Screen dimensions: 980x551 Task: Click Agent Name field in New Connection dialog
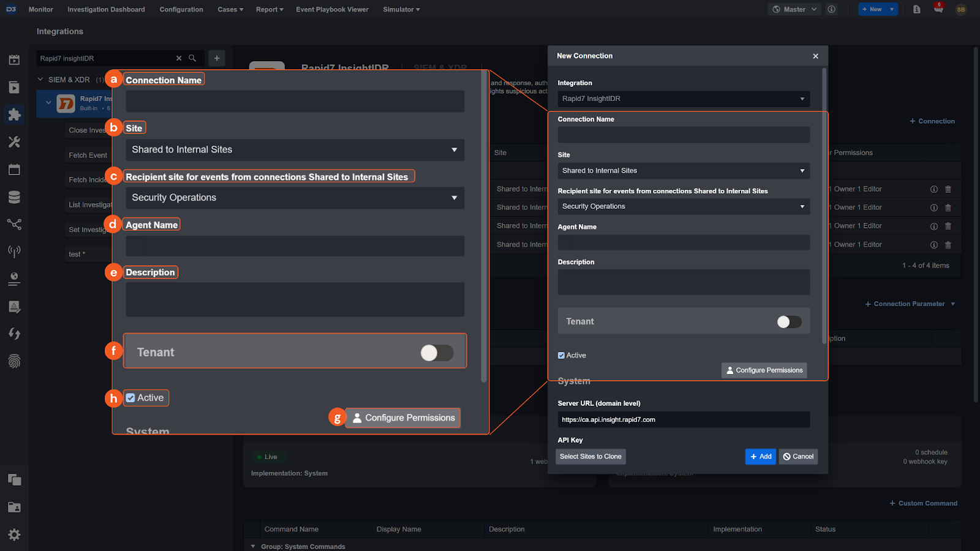pyautogui.click(x=684, y=242)
